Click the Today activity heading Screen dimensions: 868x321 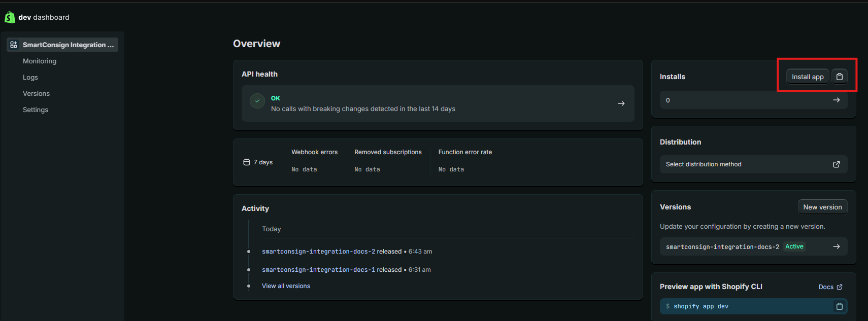(271, 229)
